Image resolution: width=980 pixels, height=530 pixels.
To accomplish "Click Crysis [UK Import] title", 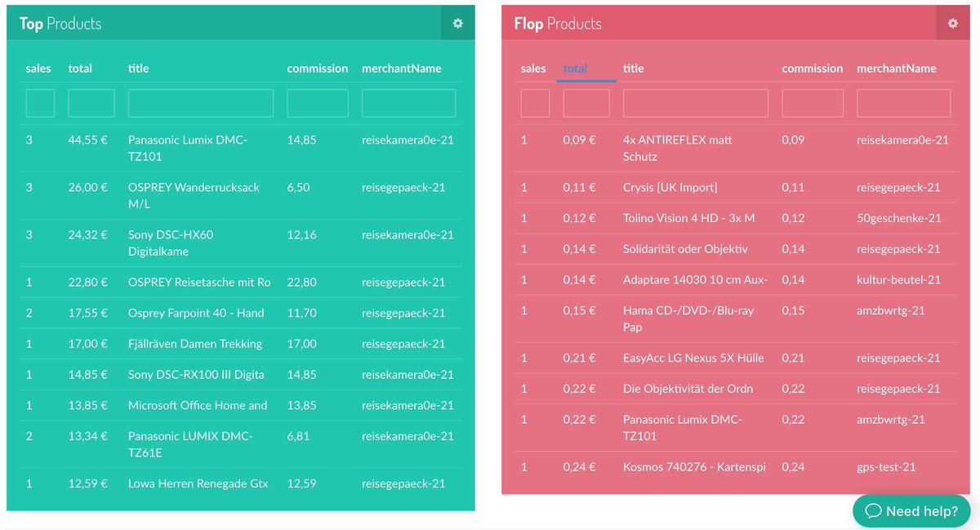I will (670, 187).
